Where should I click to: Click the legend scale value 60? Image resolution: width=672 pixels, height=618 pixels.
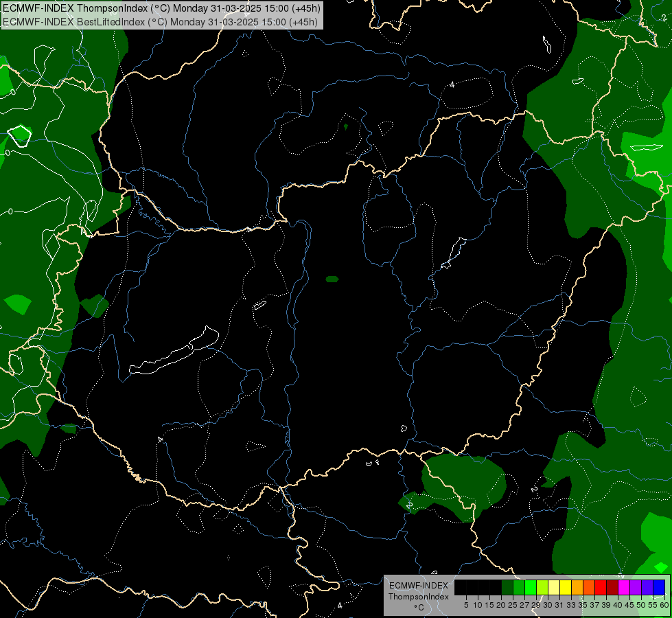point(664,605)
